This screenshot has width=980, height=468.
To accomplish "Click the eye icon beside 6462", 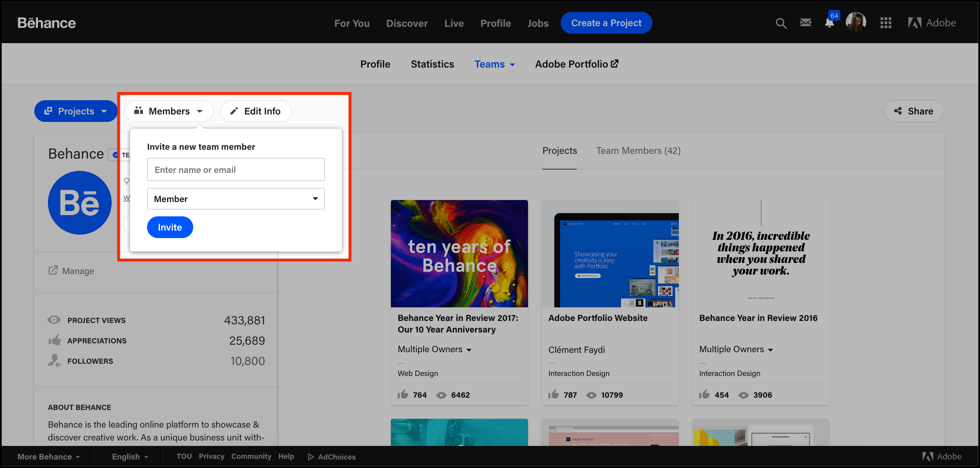I will pyautogui.click(x=441, y=395).
